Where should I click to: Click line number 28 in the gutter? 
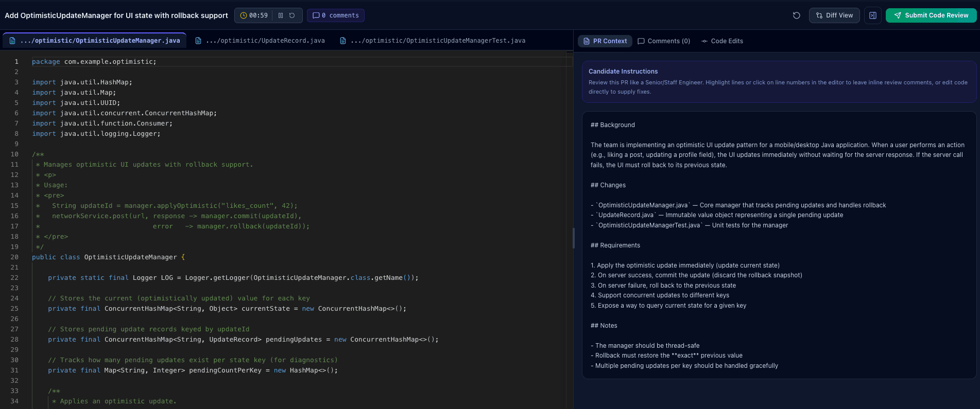14,340
